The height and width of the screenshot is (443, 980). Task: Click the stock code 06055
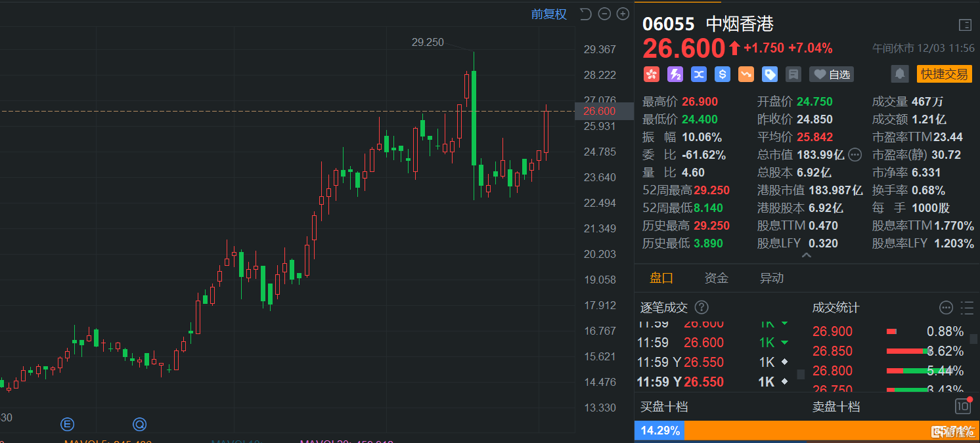[x=668, y=24]
